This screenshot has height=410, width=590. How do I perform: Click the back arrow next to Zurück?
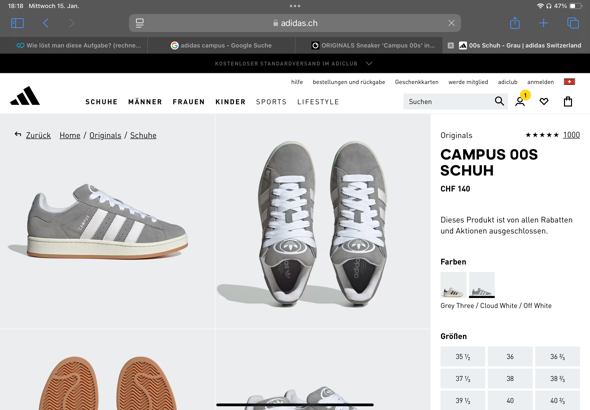[x=18, y=134]
